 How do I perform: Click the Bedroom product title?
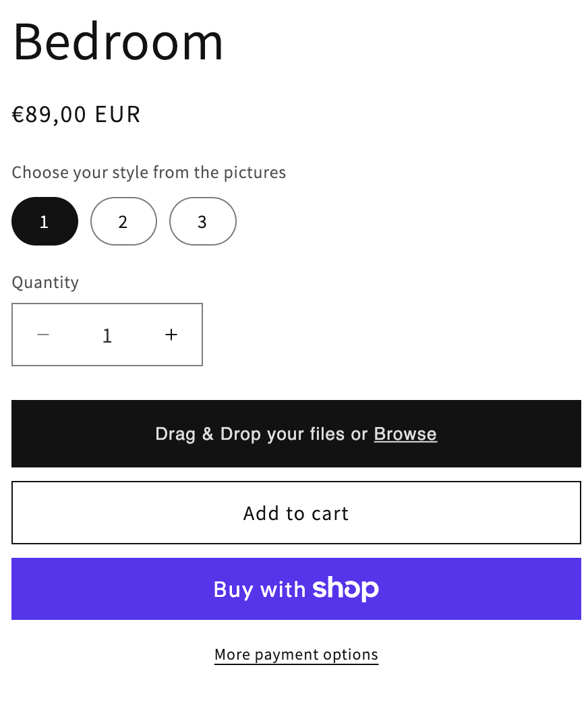[x=118, y=42]
